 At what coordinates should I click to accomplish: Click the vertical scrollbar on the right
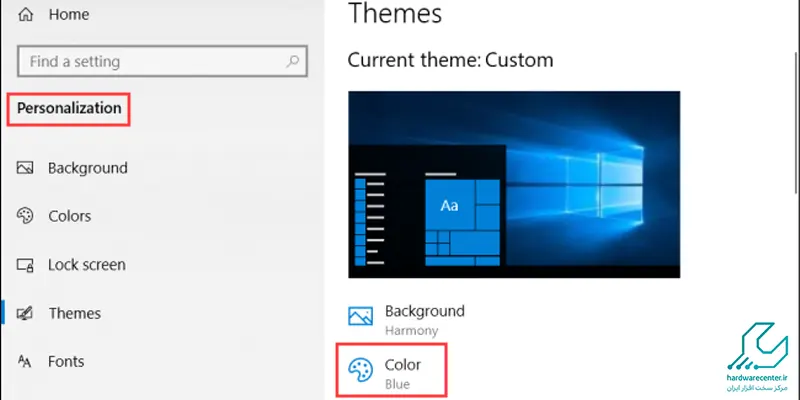click(796, 122)
